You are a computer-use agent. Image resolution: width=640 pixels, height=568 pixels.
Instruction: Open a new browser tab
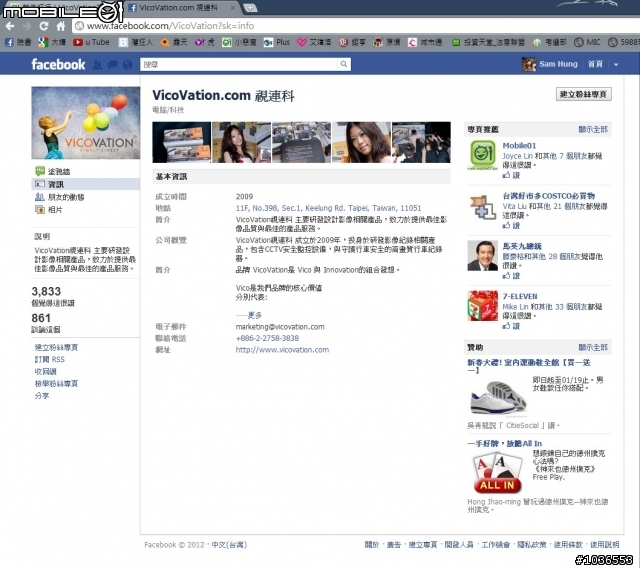250,8
